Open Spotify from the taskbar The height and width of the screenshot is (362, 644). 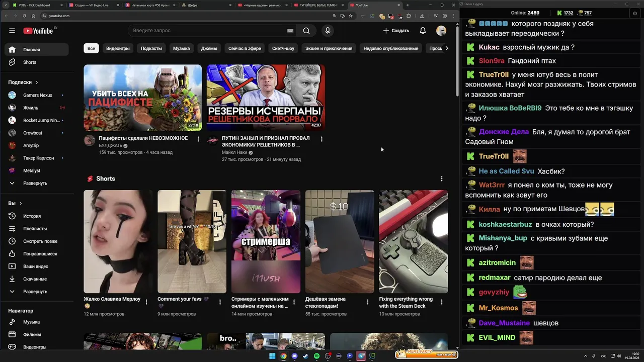tap(316, 356)
